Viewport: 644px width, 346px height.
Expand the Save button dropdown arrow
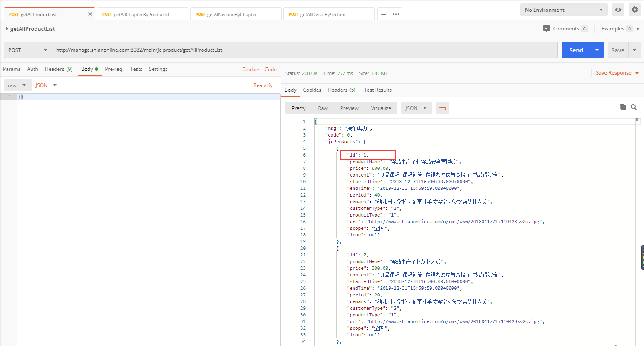tap(634, 50)
